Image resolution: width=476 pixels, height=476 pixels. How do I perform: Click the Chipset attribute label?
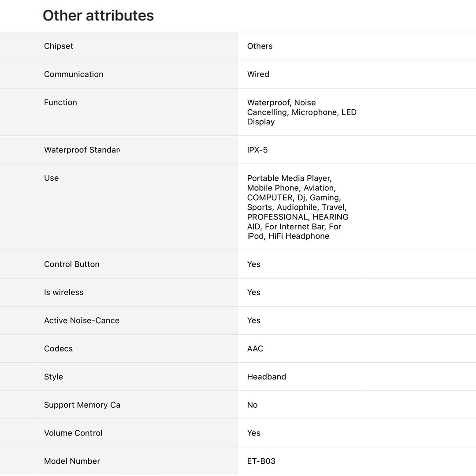59,46
